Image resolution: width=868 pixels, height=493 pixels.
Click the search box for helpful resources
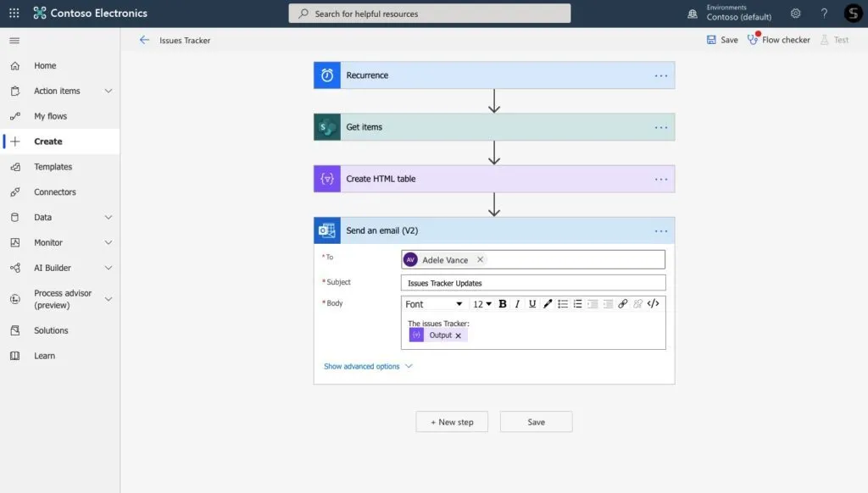tap(430, 14)
